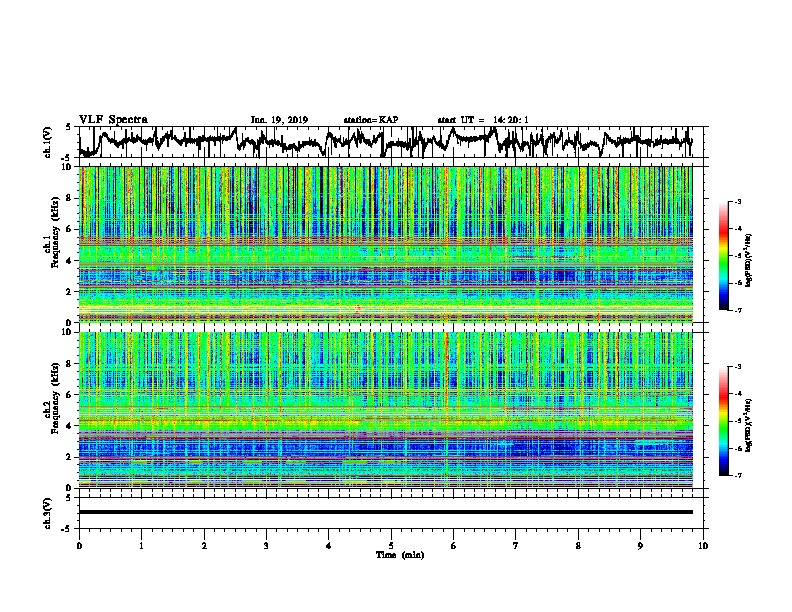
Task: Click the time axis tick label "6"
Action: click(454, 545)
